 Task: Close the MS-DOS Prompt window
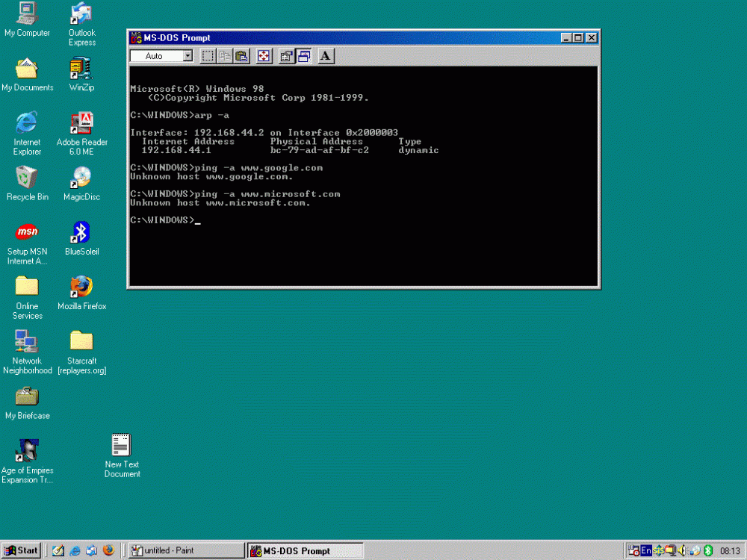pyautogui.click(x=591, y=37)
